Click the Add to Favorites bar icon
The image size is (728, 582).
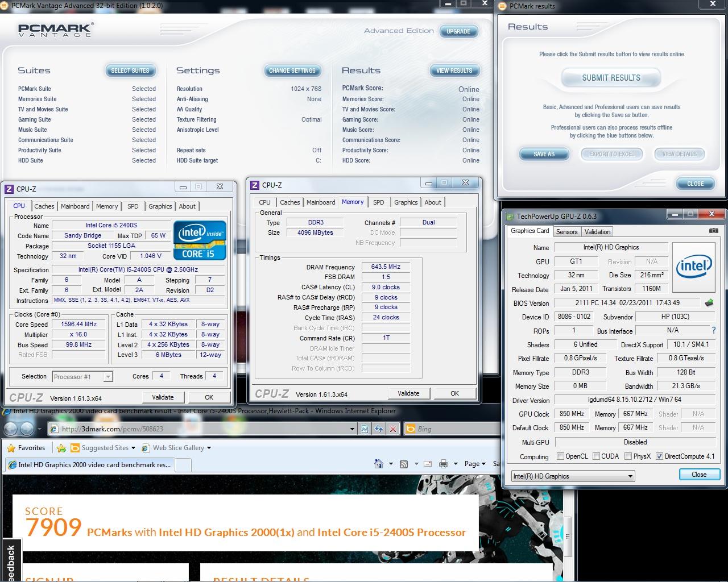[x=61, y=448]
